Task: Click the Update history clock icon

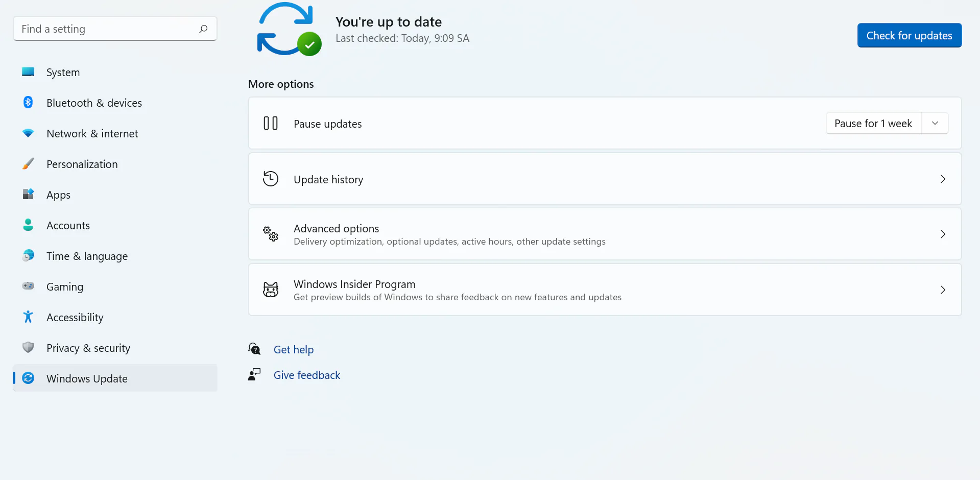Action: pyautogui.click(x=271, y=179)
